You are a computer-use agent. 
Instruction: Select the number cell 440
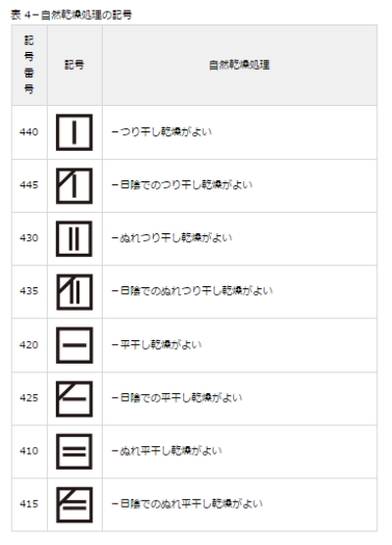click(29, 132)
